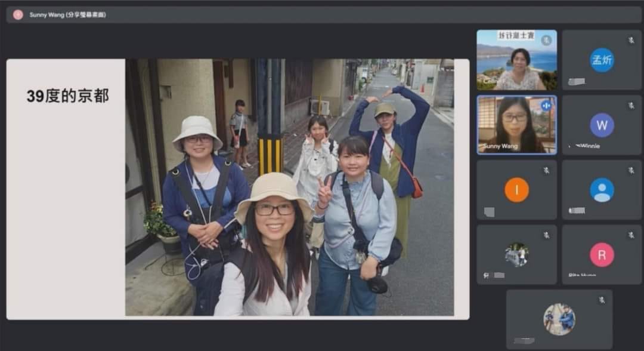Image resolution: width=644 pixels, height=351 pixels.
Task: Click muted mic on blue person-avatar tile
Action: click(631, 170)
